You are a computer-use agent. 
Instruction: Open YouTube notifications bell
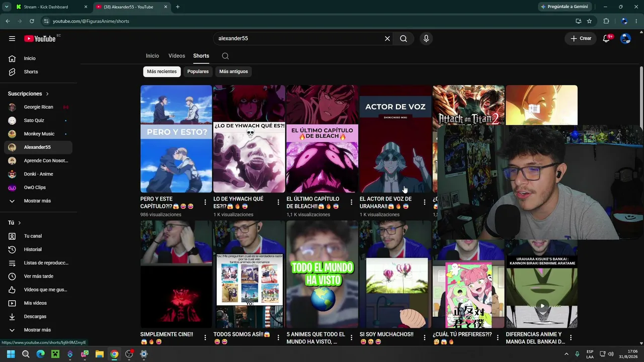tap(606, 39)
